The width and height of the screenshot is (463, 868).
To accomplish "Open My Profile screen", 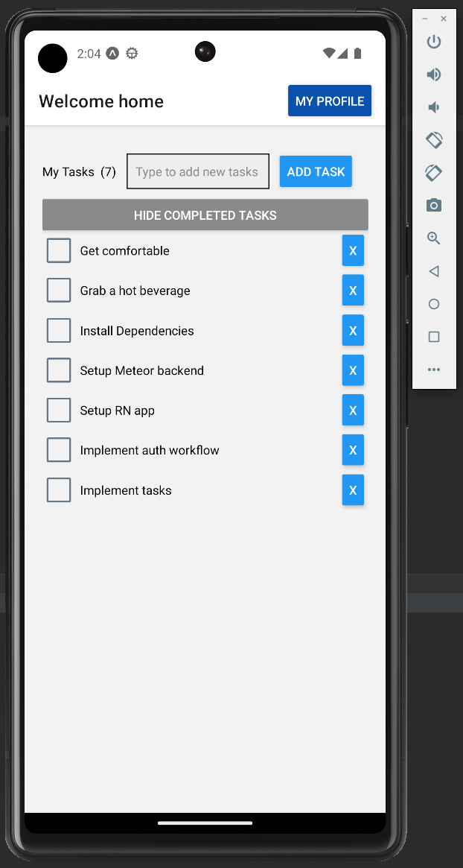I will (330, 101).
